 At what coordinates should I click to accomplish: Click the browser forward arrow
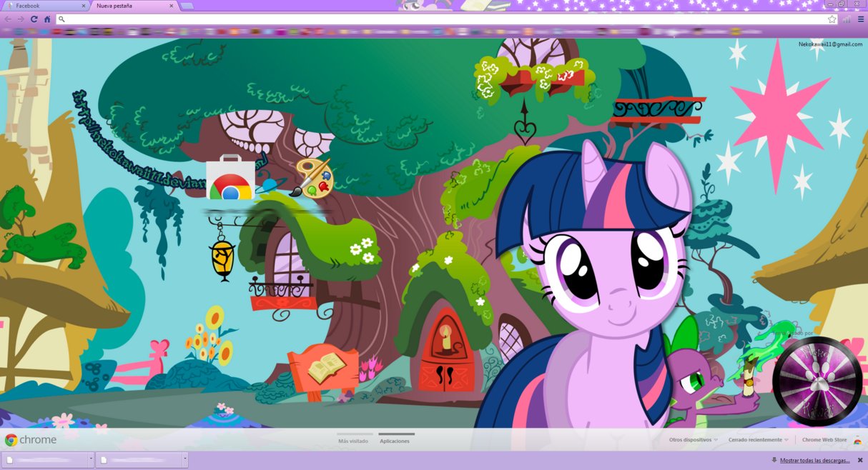pos(21,19)
